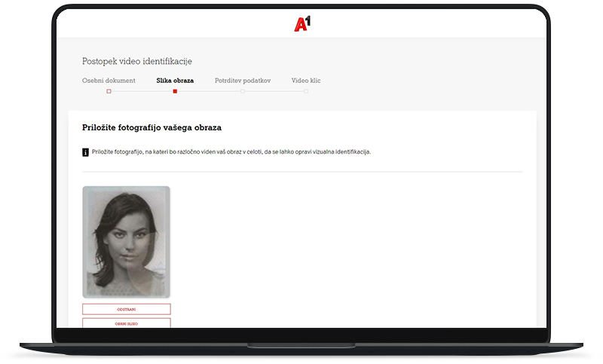Click the instruction text starting 'Priložite fotografijo, na kateri'
603x364 pixels.
[231, 152]
